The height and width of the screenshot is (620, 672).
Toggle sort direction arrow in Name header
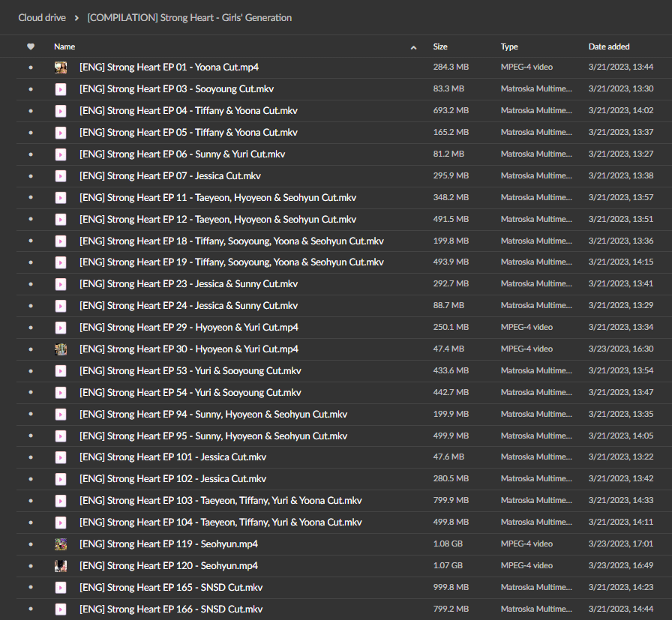(x=413, y=47)
